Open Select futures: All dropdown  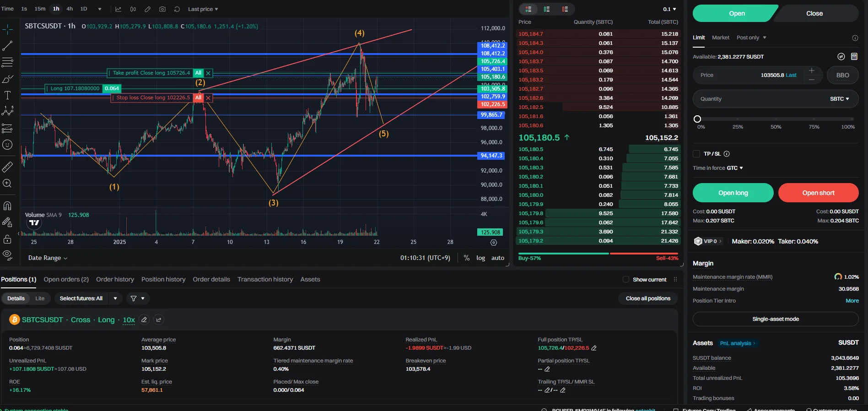88,298
